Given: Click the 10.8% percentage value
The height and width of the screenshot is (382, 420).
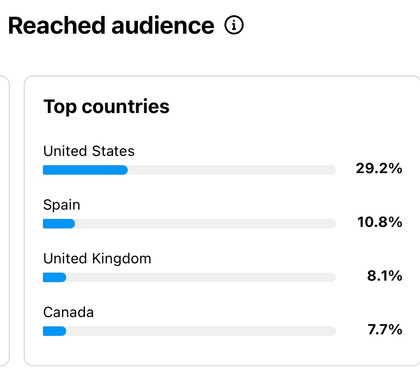Looking at the screenshot, I should [x=380, y=222].
